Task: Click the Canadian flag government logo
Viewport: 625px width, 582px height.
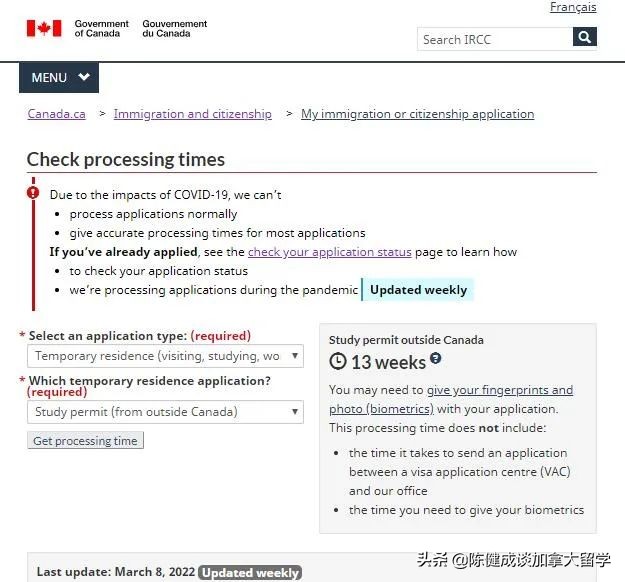Action: coord(44,28)
